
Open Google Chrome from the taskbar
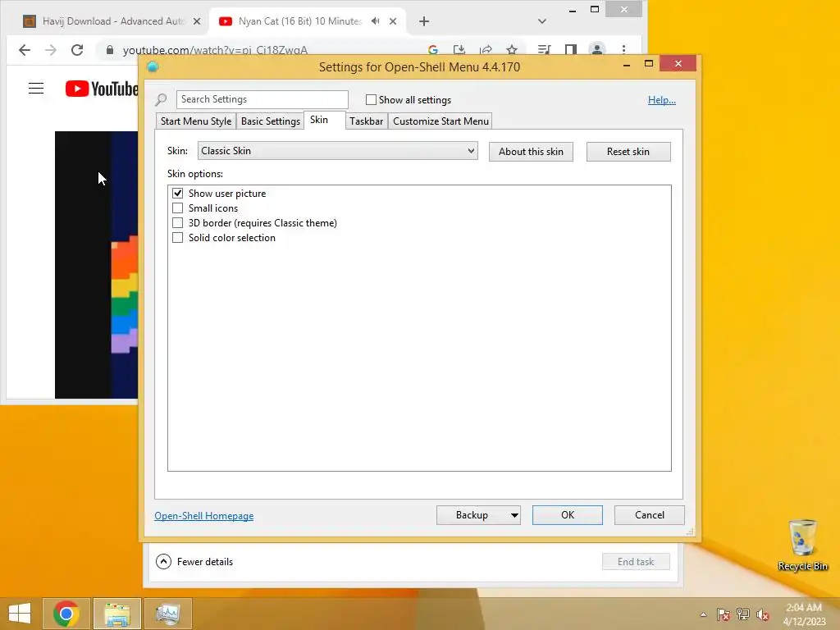66,614
